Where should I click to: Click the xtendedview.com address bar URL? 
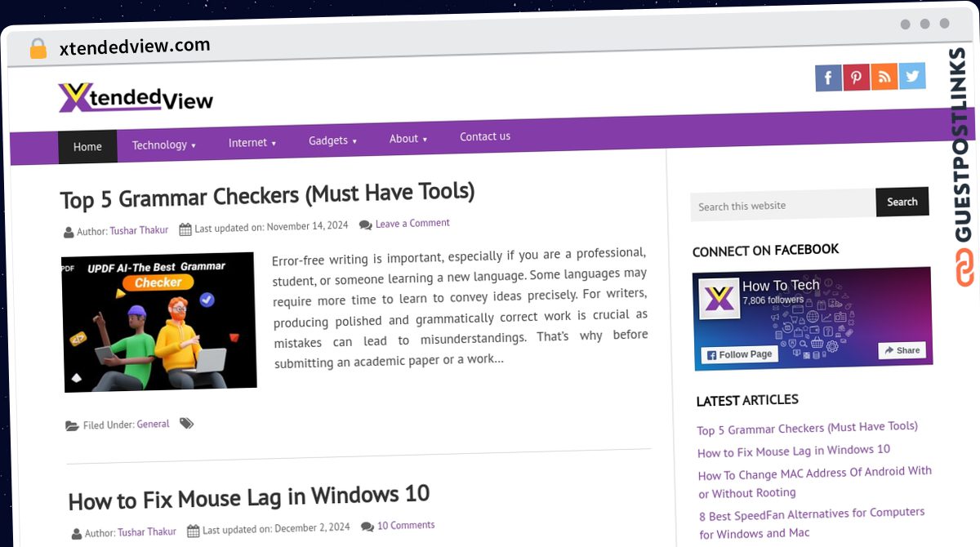tap(135, 47)
